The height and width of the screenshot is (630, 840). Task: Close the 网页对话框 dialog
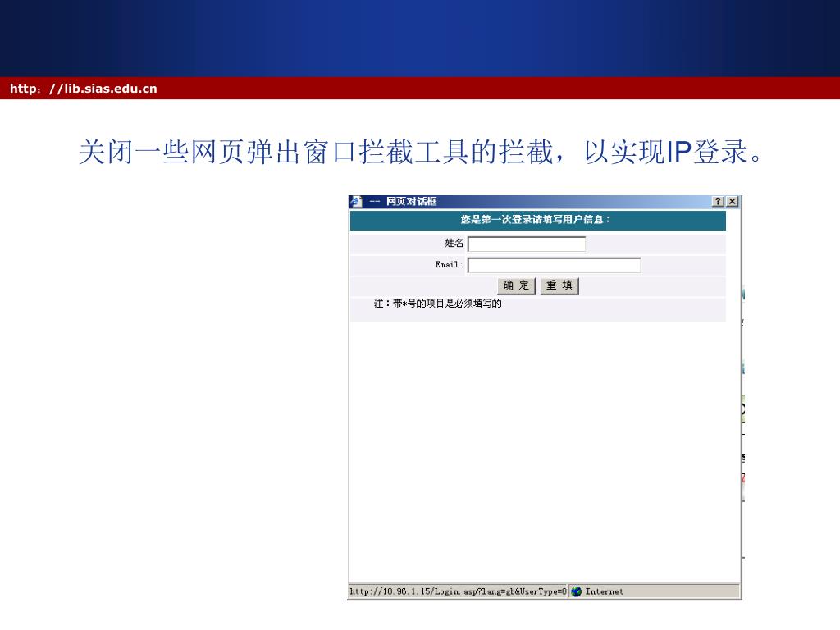pos(733,202)
